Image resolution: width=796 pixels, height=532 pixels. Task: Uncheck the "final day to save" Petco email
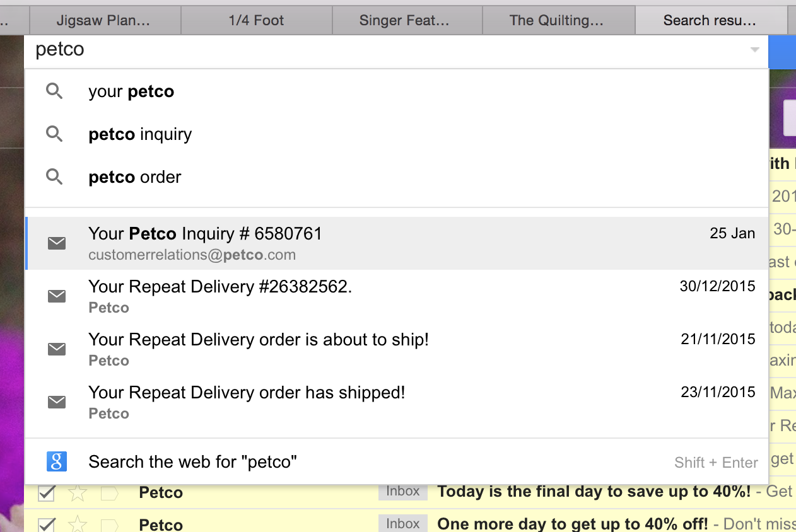pyautogui.click(x=46, y=493)
